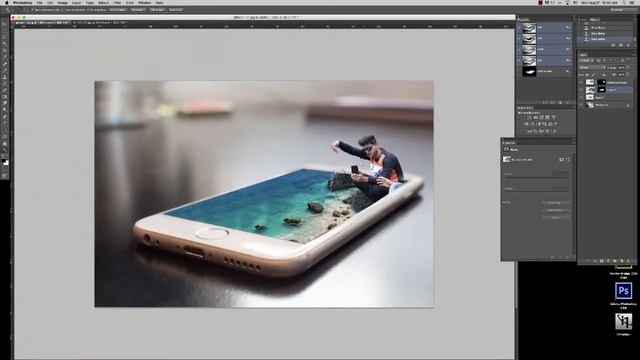Click the Mask Edge button
Screen dimensions: 640x360
click(x=556, y=203)
